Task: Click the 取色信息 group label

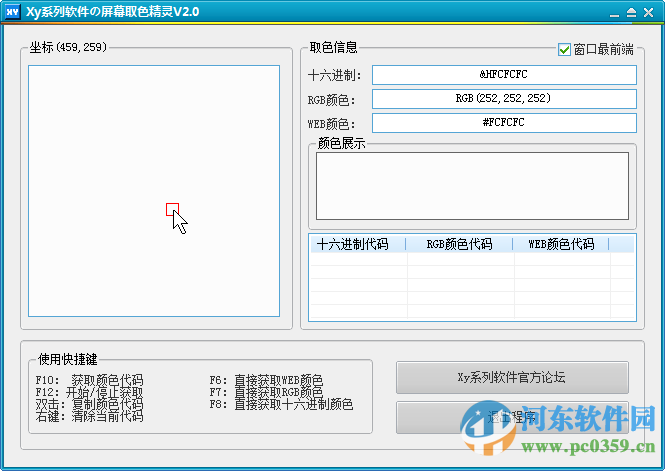Action: (x=333, y=47)
